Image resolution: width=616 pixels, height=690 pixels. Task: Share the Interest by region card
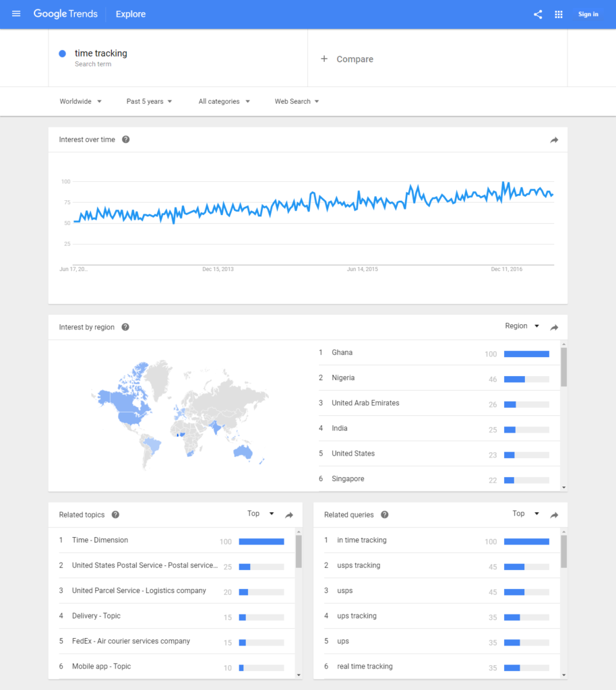(x=554, y=327)
